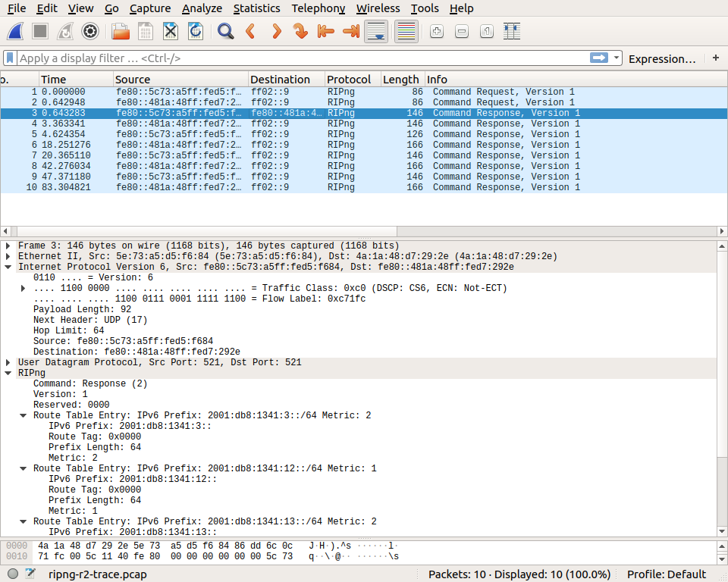
Task: Collapse route entry 2001:db8:1341:13::/64
Action: [x=23, y=521]
